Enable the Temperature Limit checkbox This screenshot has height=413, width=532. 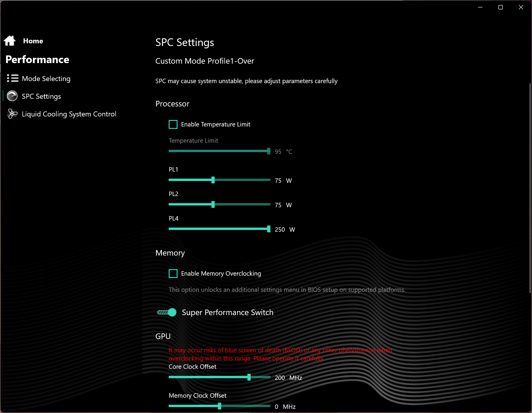[x=173, y=124]
